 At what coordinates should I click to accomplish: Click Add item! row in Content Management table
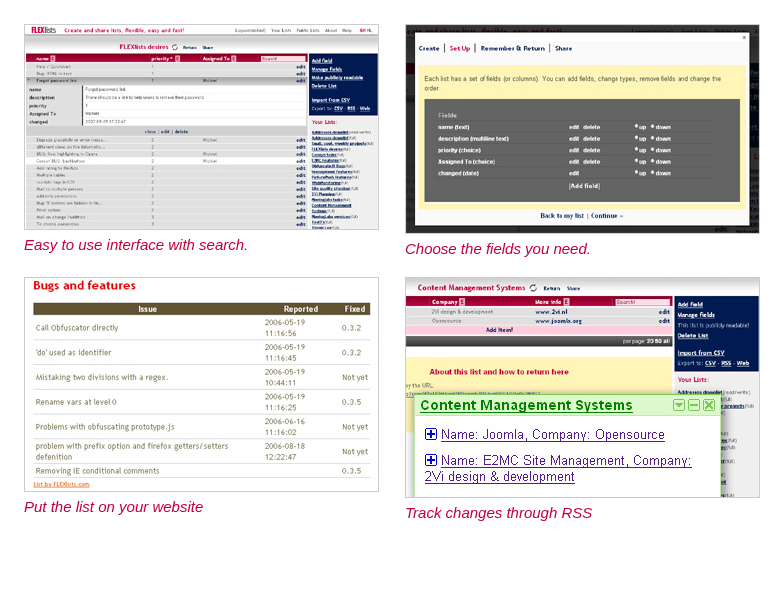[x=539, y=330]
